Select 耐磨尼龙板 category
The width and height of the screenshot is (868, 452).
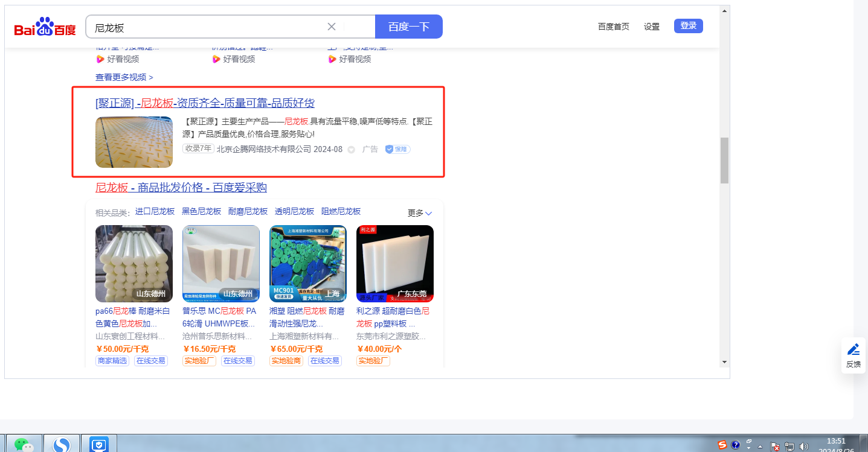(248, 211)
